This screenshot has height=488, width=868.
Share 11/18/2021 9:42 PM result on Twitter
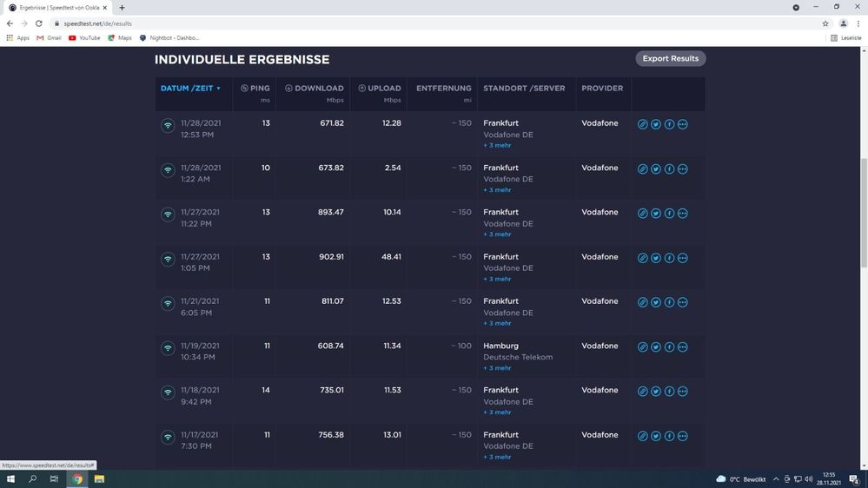655,391
